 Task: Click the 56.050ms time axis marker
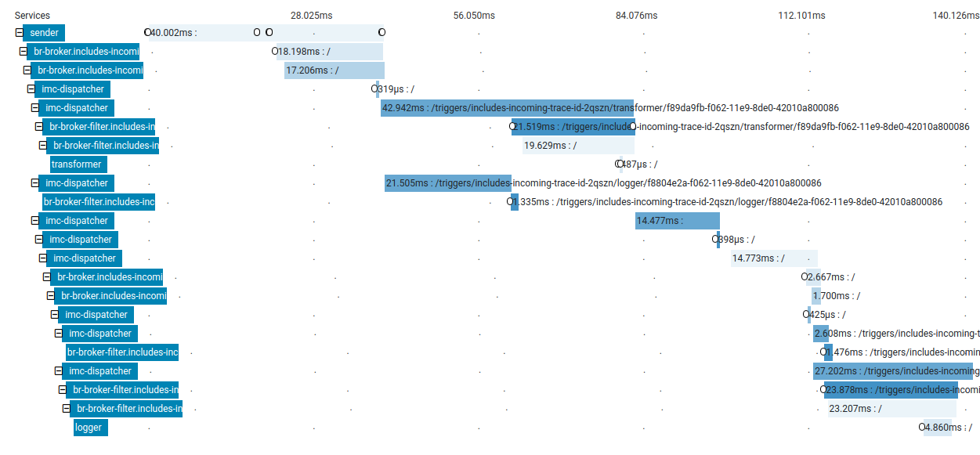point(474,16)
